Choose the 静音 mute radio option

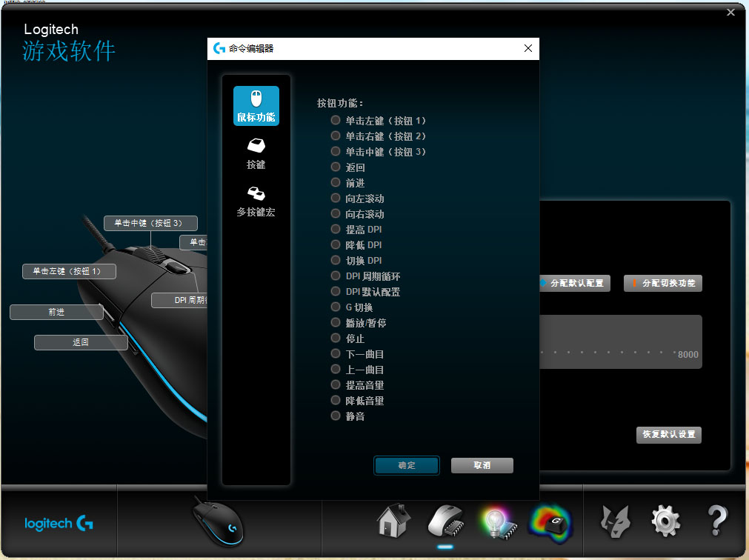click(336, 416)
